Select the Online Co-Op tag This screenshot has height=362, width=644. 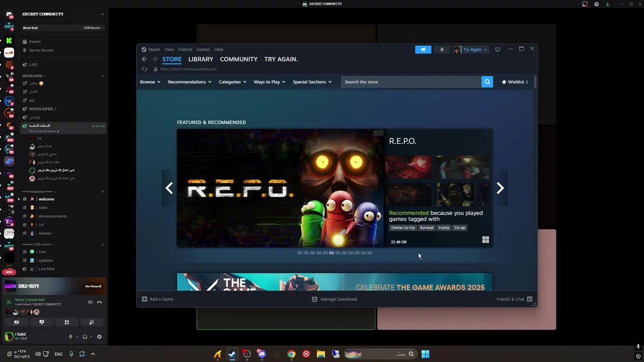[403, 228]
